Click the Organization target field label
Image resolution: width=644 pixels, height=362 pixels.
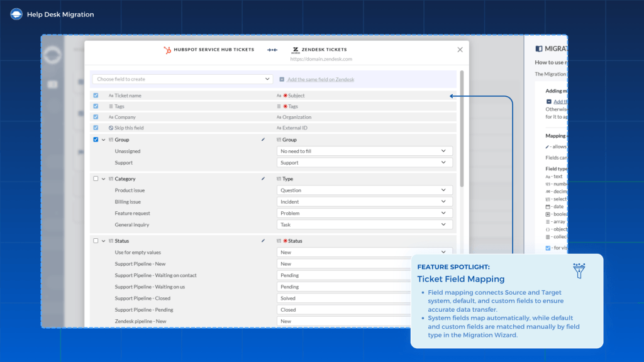coord(297,117)
